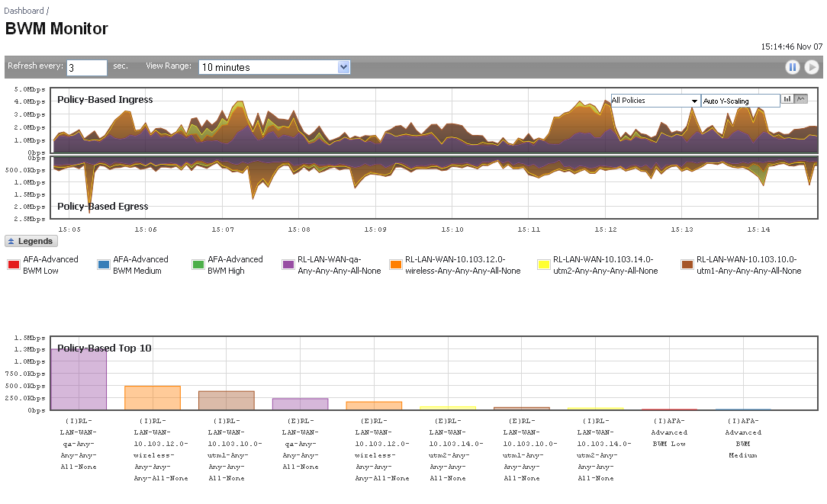827x504 pixels.
Task: Select the AFA-Advanced BWM Medium legend label
Action: tap(141, 265)
